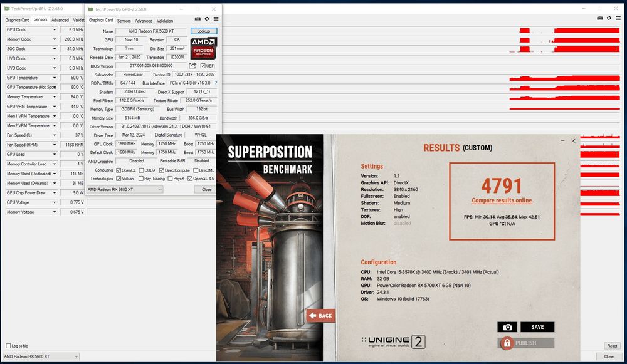Click the BIOS Version field
The height and width of the screenshot is (364, 627).
151,66
